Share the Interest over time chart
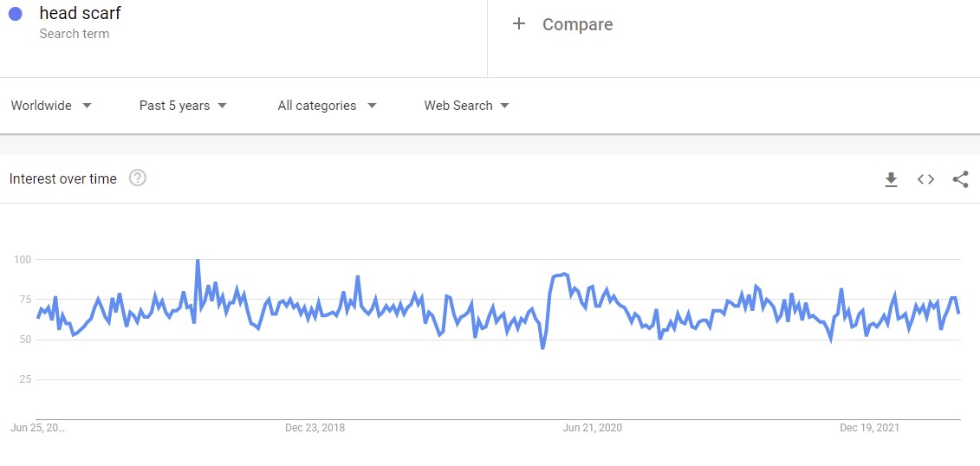Screen dimensions: 980x466 (x=960, y=179)
